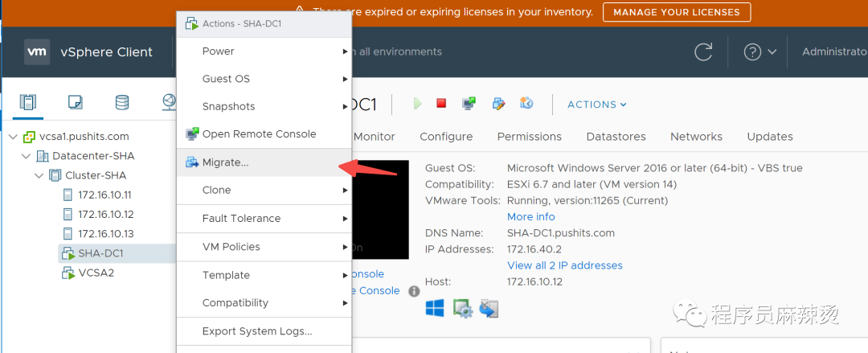Image resolution: width=868 pixels, height=353 pixels.
Task: Click the Edit Settings toolbar icon
Action: tap(498, 104)
